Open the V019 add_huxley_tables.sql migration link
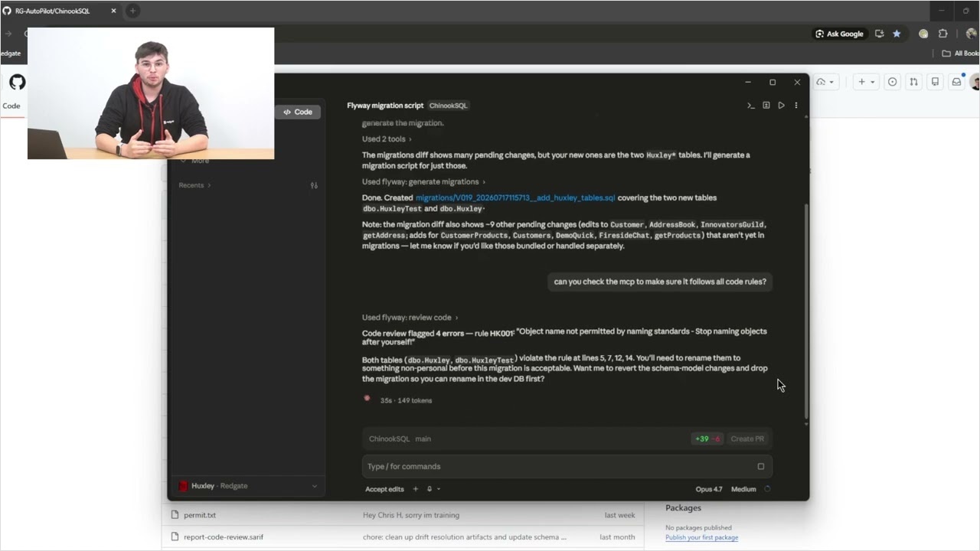 [x=514, y=197]
